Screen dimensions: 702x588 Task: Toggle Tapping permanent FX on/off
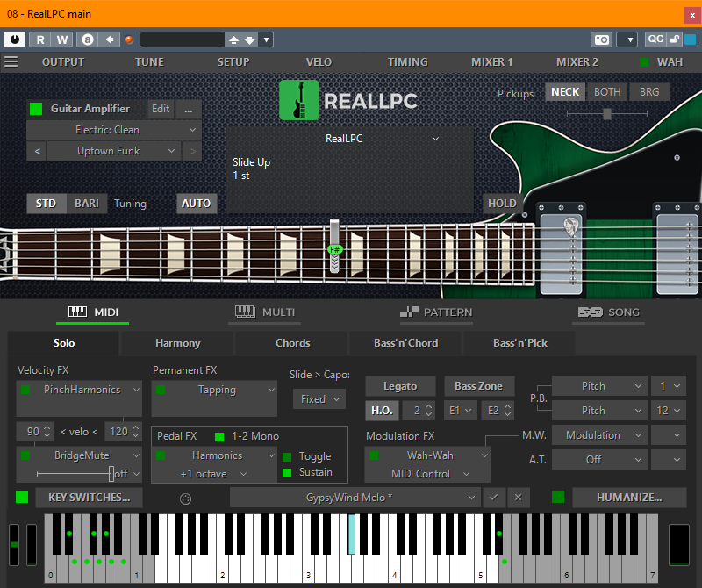(161, 390)
